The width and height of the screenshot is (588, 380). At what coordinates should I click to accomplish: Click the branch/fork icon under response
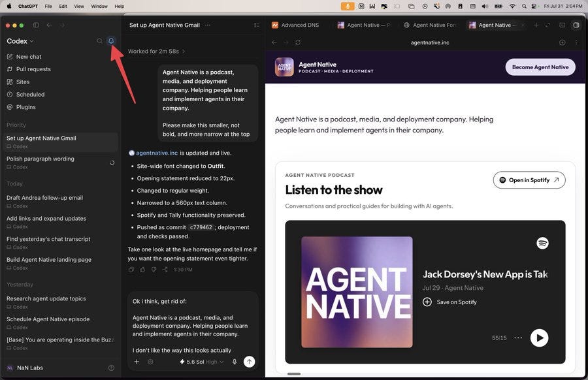point(165,270)
